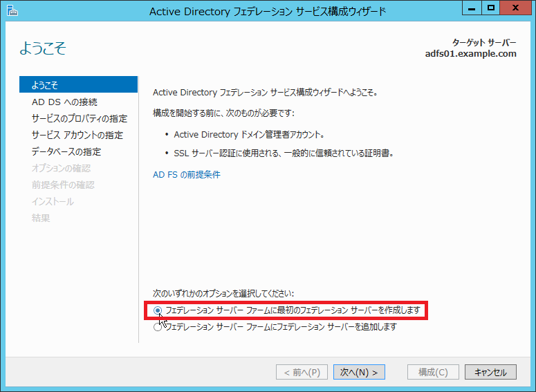
Task: Click the ようこそ page heading
Action: pyautogui.click(x=43, y=48)
